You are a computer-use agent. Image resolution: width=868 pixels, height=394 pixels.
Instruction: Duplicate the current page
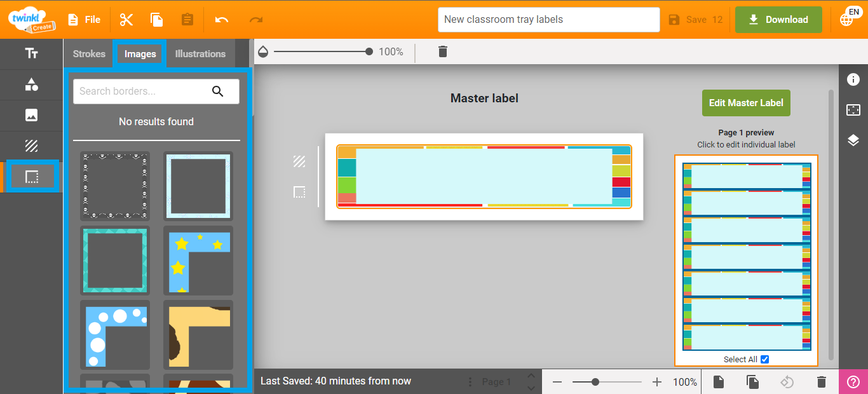pyautogui.click(x=752, y=382)
